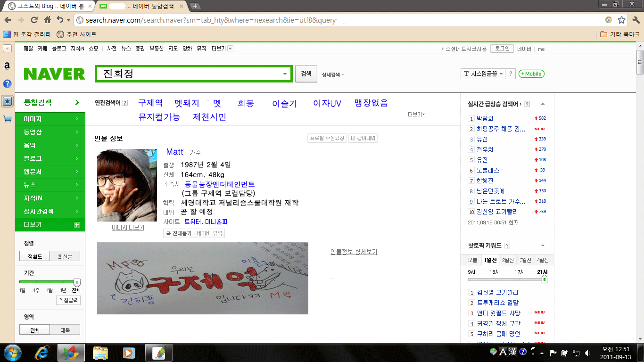Image resolution: width=644 pixels, height=362 pixels.
Task: Open 상세검색 dropdown
Action: (x=333, y=74)
